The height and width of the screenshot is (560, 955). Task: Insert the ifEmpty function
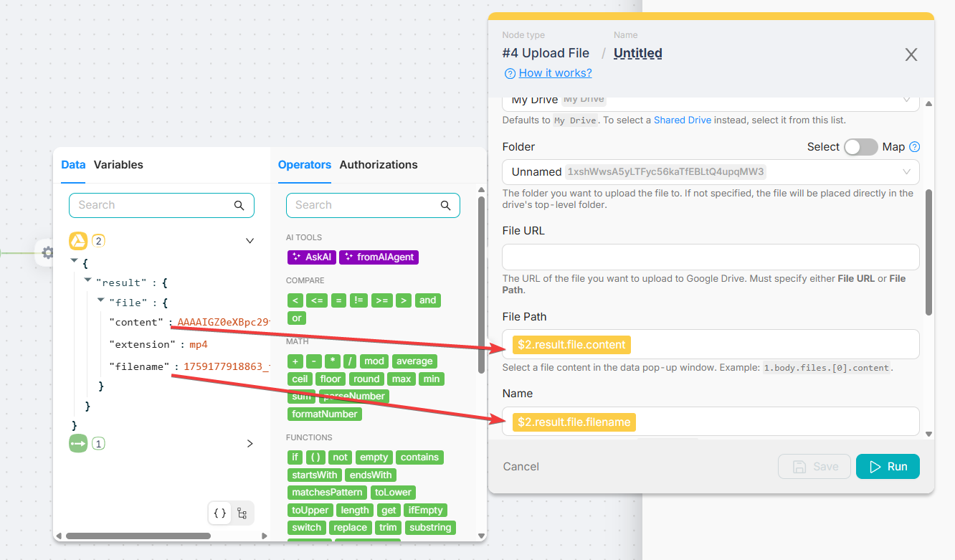(x=425, y=510)
